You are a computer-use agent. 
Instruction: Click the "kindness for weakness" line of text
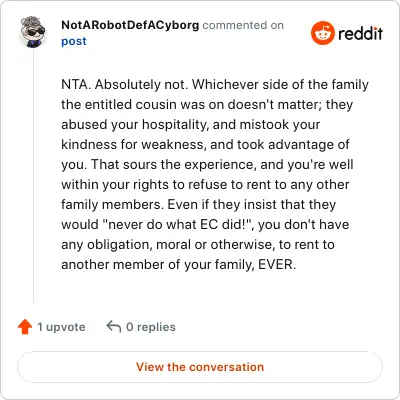click(x=205, y=144)
